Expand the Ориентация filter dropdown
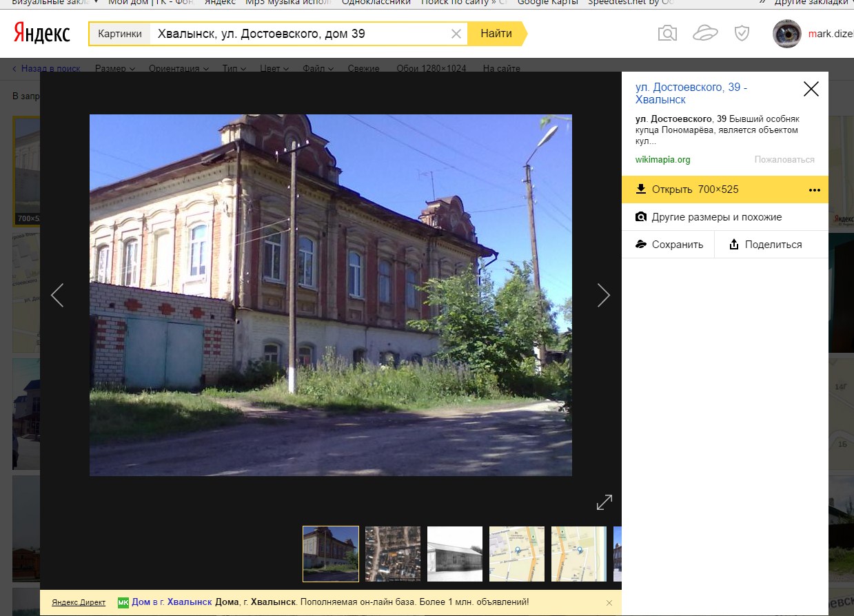The image size is (854, 616). 179,69
